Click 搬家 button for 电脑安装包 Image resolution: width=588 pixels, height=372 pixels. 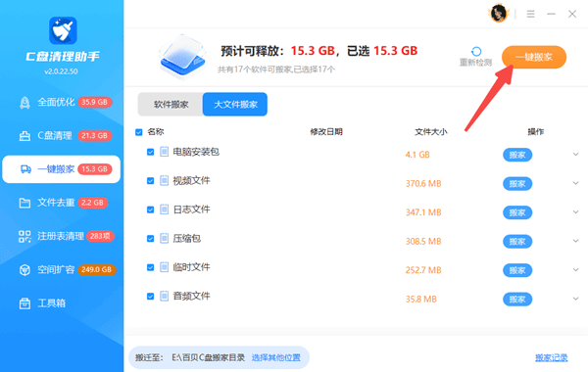tap(517, 155)
